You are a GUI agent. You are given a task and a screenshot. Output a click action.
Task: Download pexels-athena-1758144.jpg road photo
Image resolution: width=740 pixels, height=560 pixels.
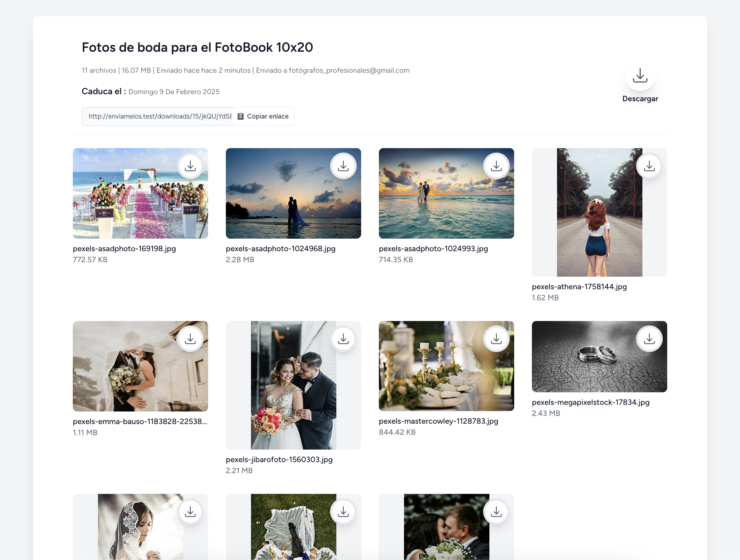pos(649,166)
